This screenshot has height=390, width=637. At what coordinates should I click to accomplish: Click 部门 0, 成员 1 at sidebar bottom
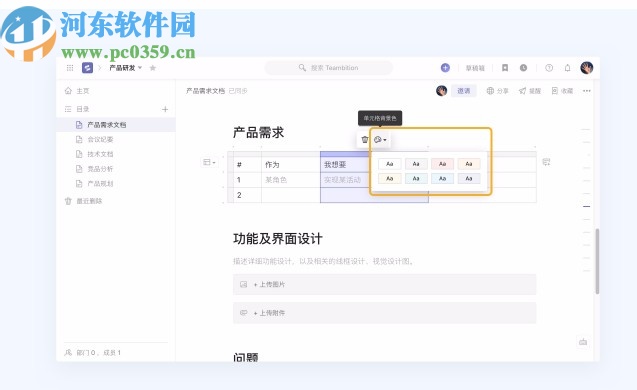pos(93,353)
